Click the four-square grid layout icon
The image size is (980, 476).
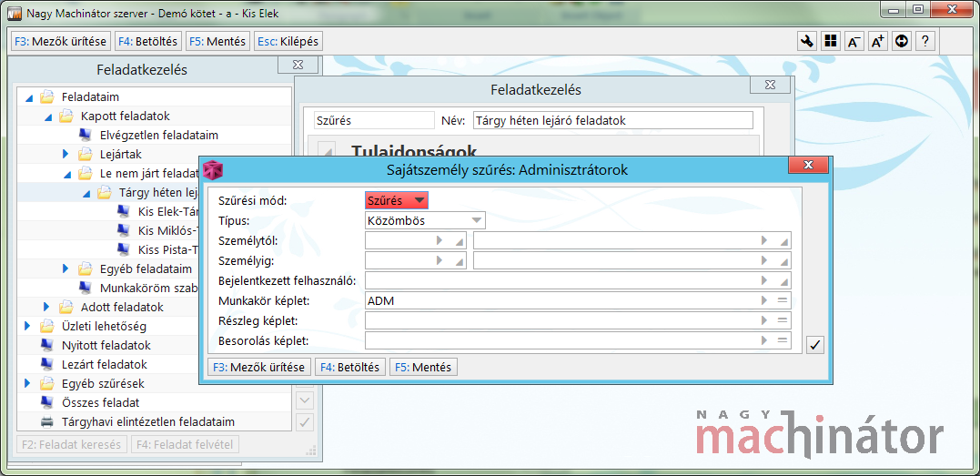830,41
